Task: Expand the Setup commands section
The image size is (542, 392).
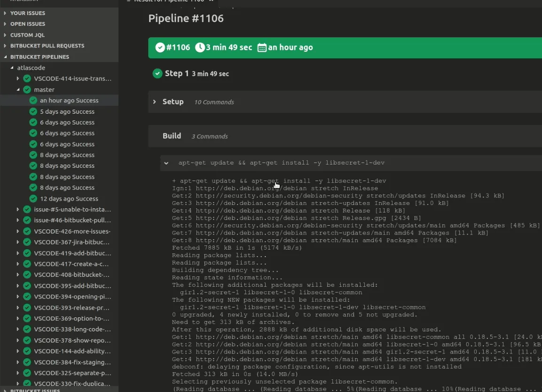Action: [154, 102]
